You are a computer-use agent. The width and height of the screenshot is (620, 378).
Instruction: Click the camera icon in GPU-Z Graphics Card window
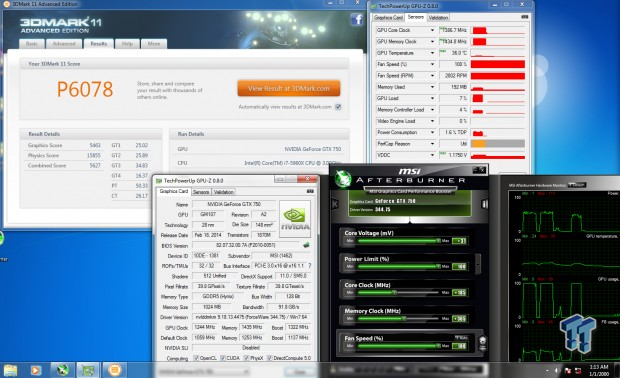310,191
